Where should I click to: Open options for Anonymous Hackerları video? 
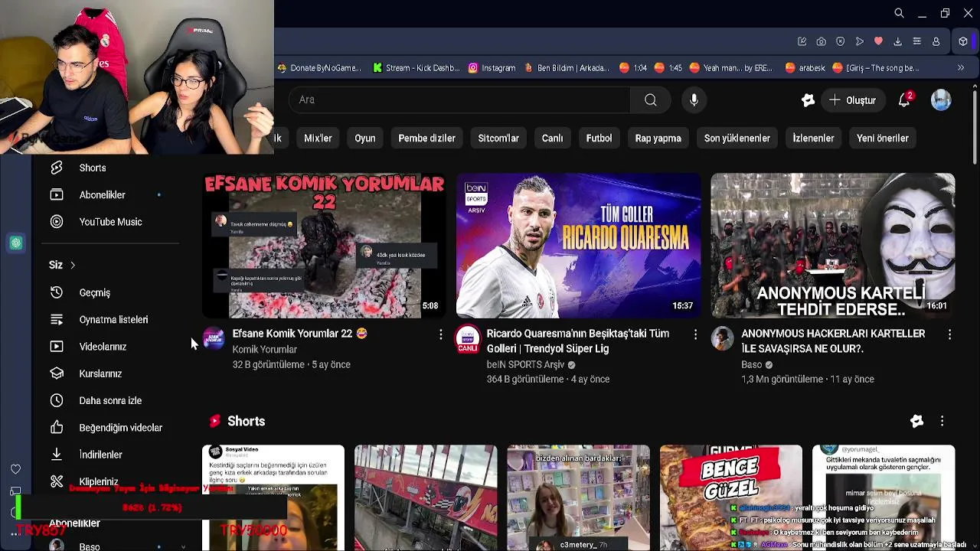(949, 334)
